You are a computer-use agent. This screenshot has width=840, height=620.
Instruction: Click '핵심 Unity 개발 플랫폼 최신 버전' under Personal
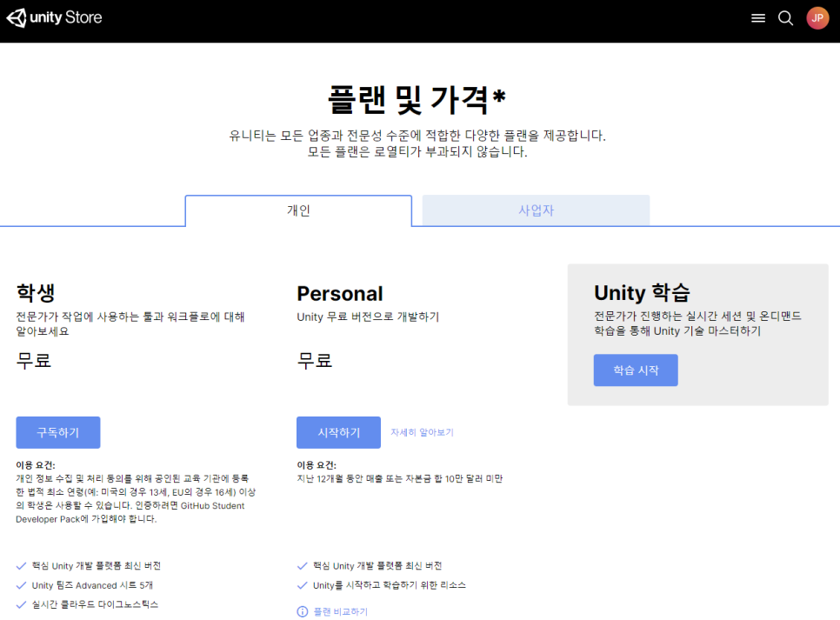point(377,566)
